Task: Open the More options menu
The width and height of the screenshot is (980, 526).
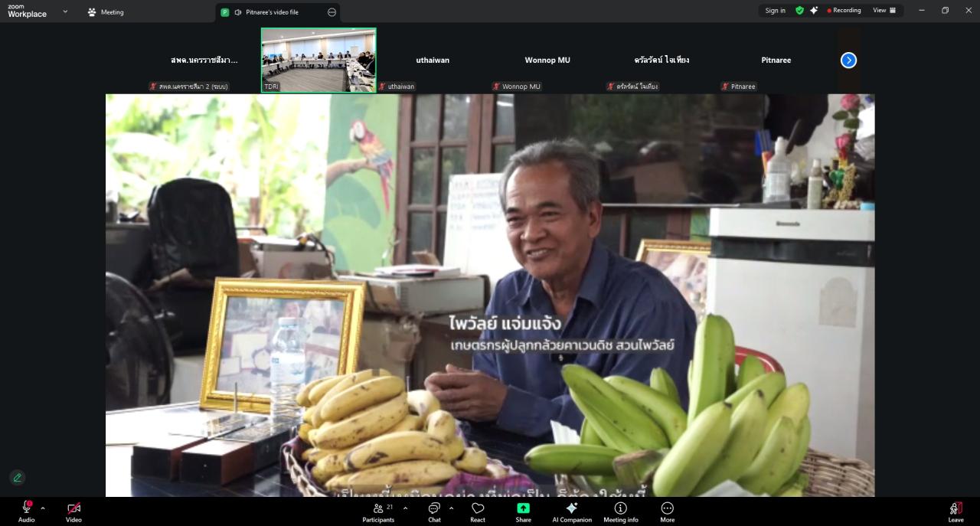Action: click(x=667, y=509)
